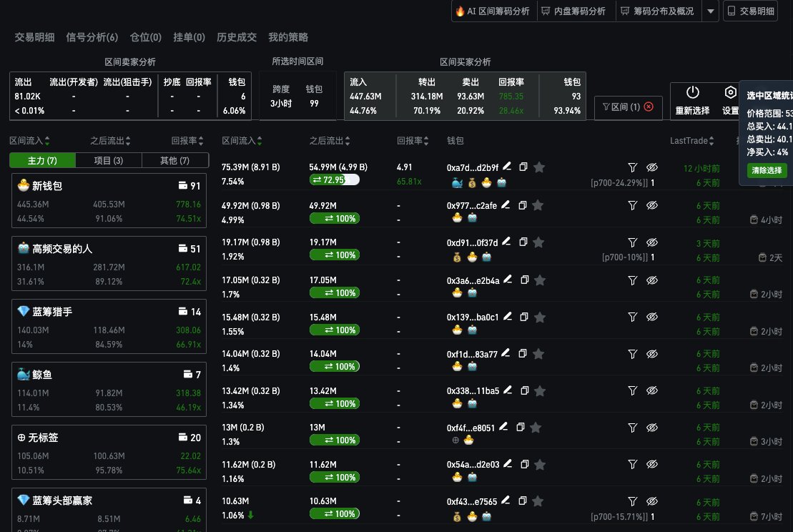Open the 新钱包 group card

pos(109,201)
